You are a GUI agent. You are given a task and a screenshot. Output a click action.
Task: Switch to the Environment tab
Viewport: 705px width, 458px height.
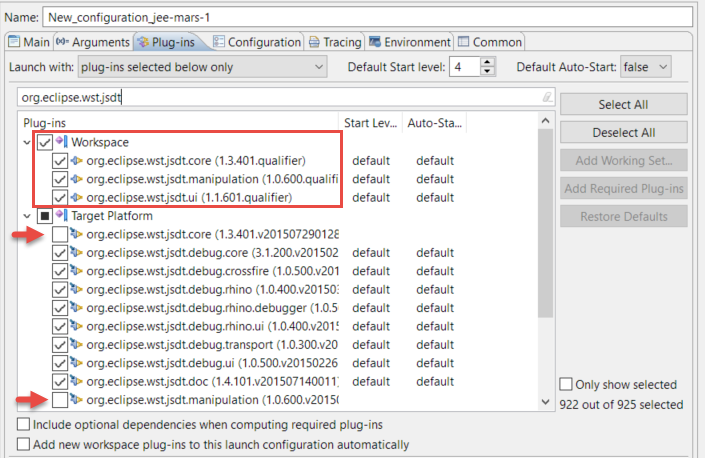point(410,42)
